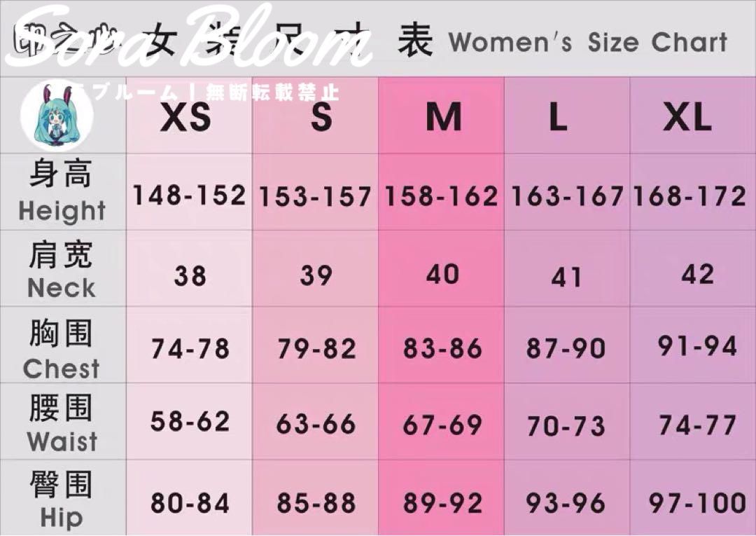This screenshot has width=756, height=536.
Task: Select the 97-100 hip cell for XL
Action: [x=697, y=502]
